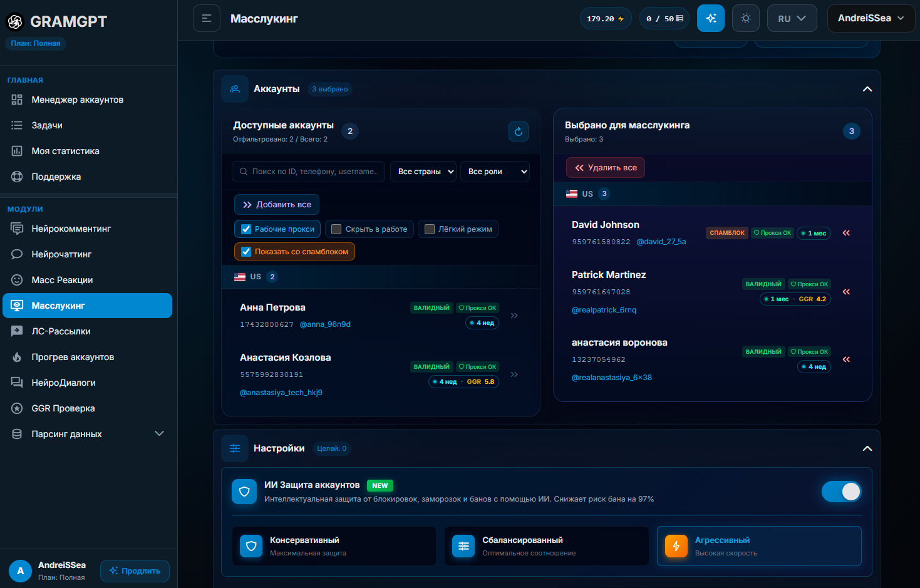Open the RU language dropdown
This screenshot has height=588, width=920.
792,19
